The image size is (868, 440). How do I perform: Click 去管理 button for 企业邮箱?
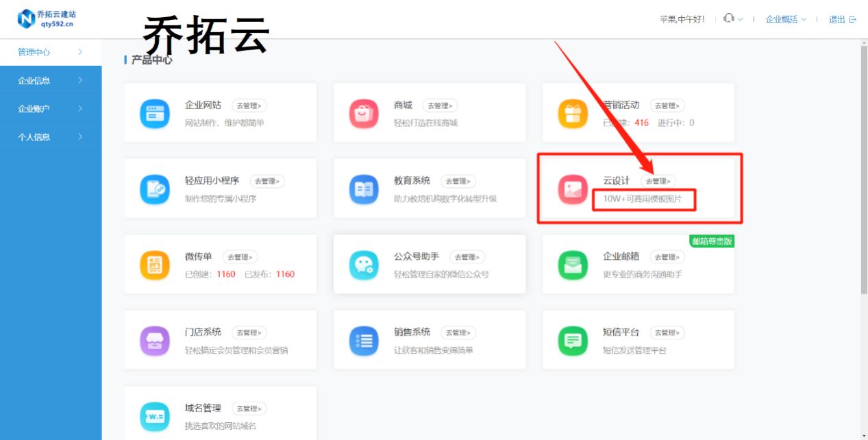click(x=667, y=257)
